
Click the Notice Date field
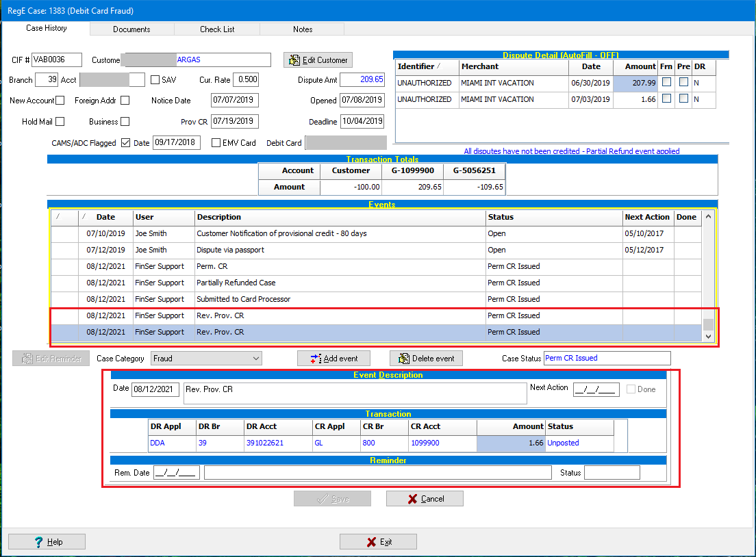(x=235, y=100)
